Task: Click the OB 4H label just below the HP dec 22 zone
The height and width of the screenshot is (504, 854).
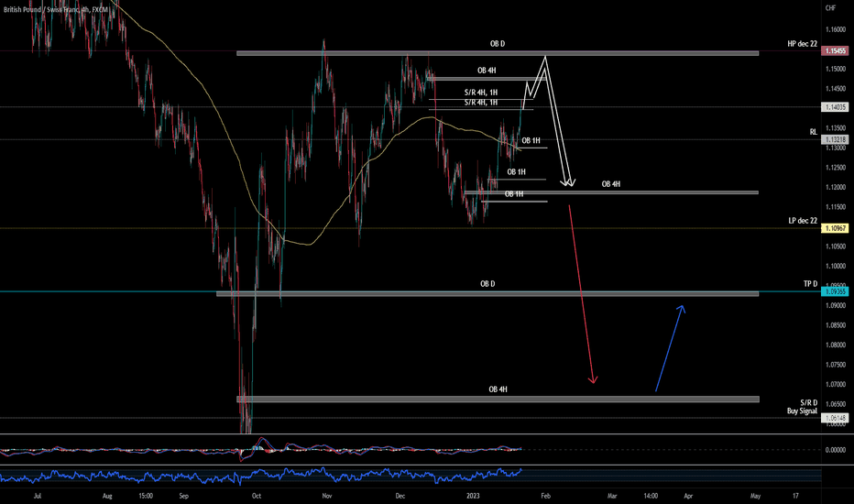Action: 487,71
